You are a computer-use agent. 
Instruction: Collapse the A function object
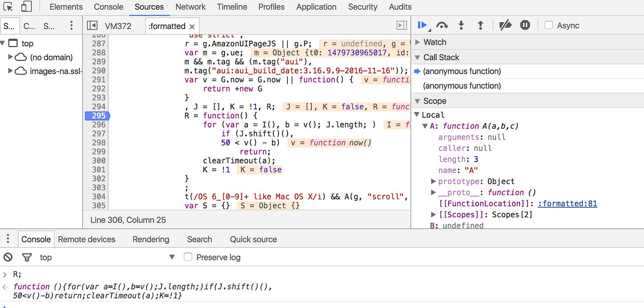(425, 126)
